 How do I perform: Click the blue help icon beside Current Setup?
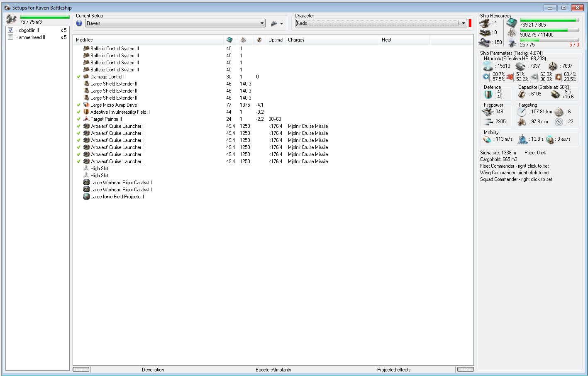pos(79,23)
